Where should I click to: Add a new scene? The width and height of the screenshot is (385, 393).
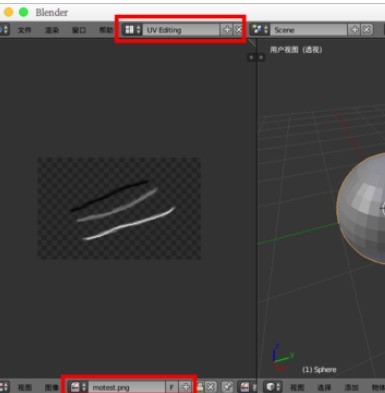pos(354,30)
